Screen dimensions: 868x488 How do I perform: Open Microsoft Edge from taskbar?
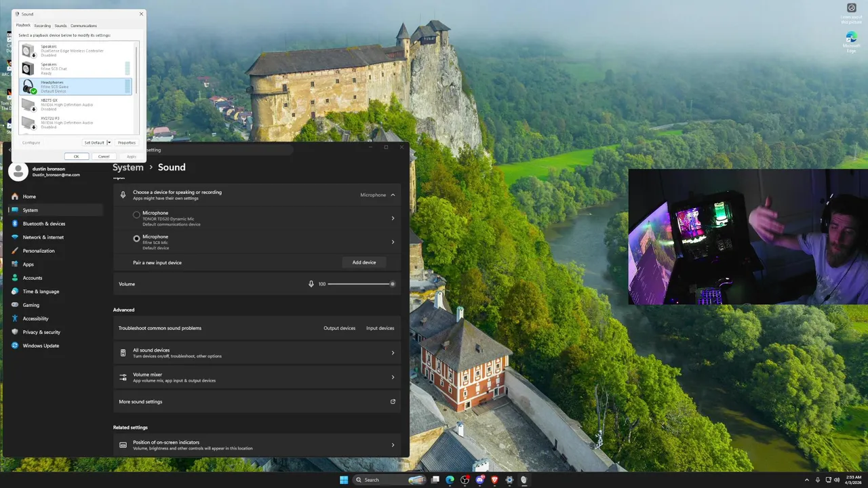(450, 480)
